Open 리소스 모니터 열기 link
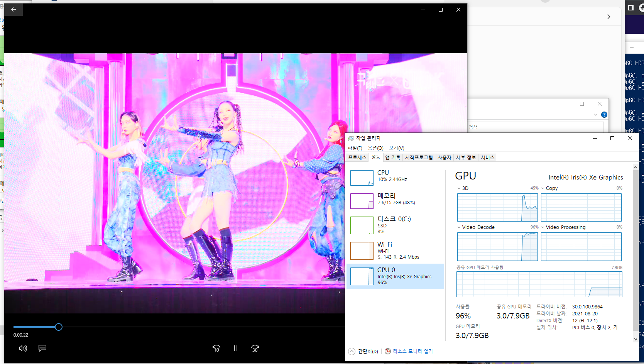Screen dimensions: 644x364 [x=412, y=351]
